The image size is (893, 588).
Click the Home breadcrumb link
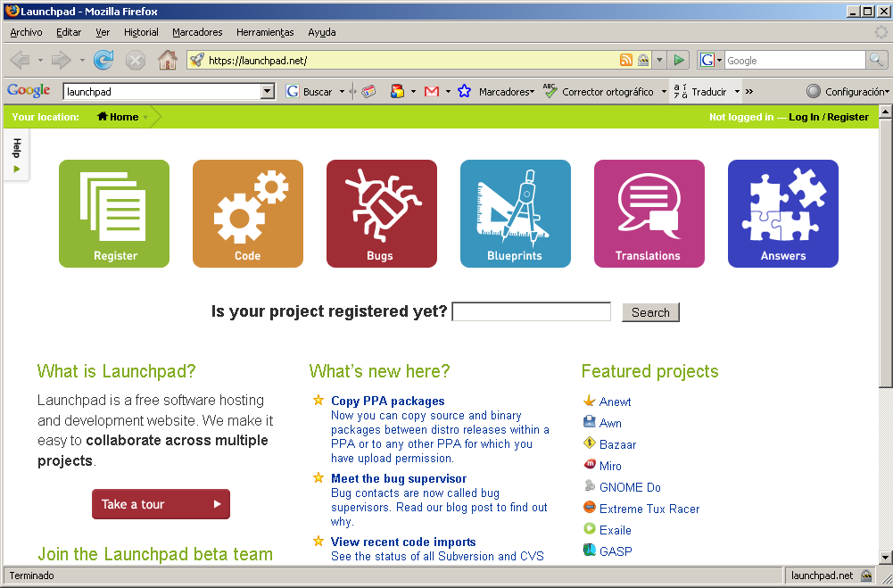[x=118, y=117]
